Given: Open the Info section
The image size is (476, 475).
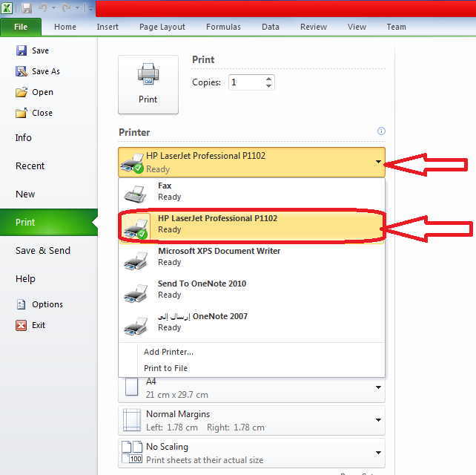Looking at the screenshot, I should 24,137.
